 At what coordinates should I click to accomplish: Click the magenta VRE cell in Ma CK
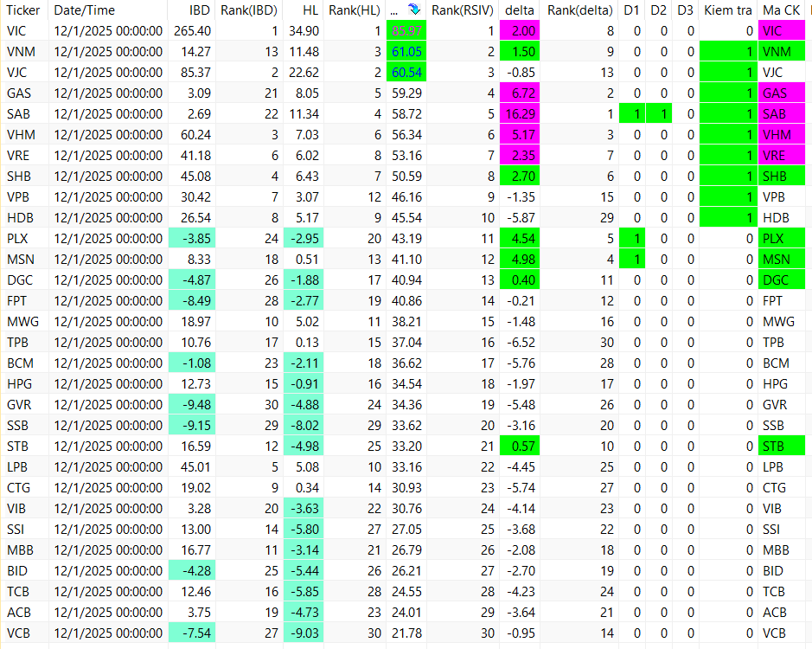782,155
